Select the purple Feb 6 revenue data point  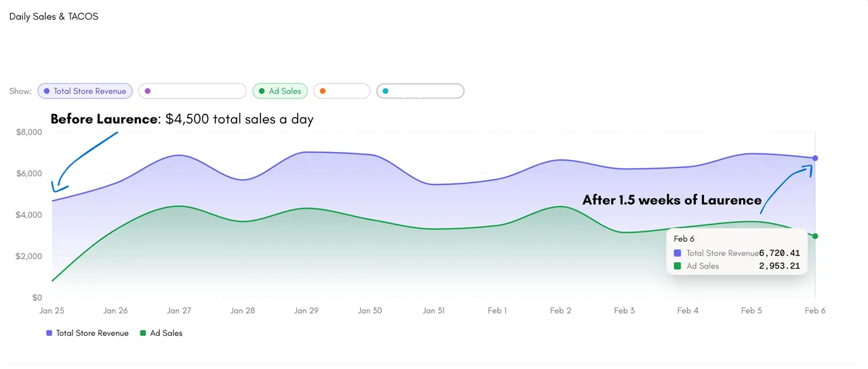pyautogui.click(x=815, y=158)
